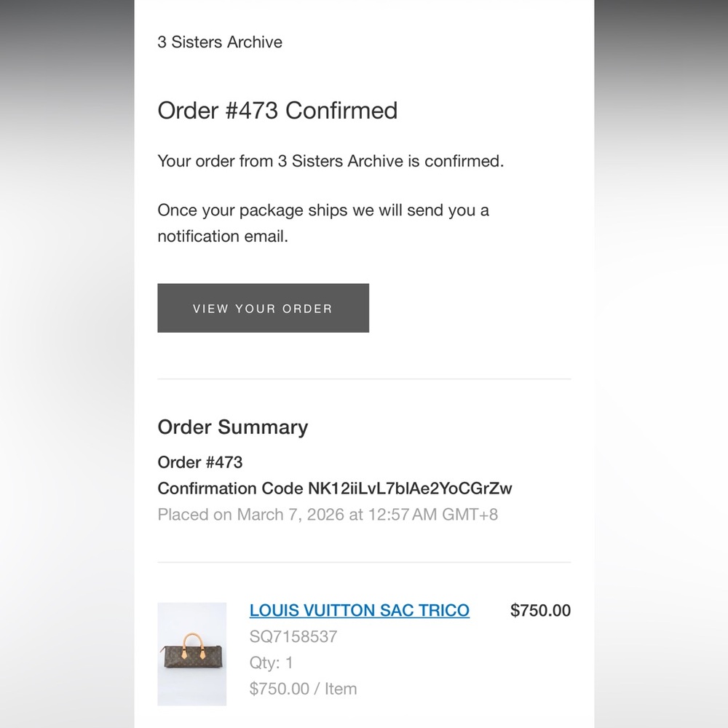This screenshot has height=728, width=728.
Task: Click the Order Summary heading
Action: [x=233, y=427]
